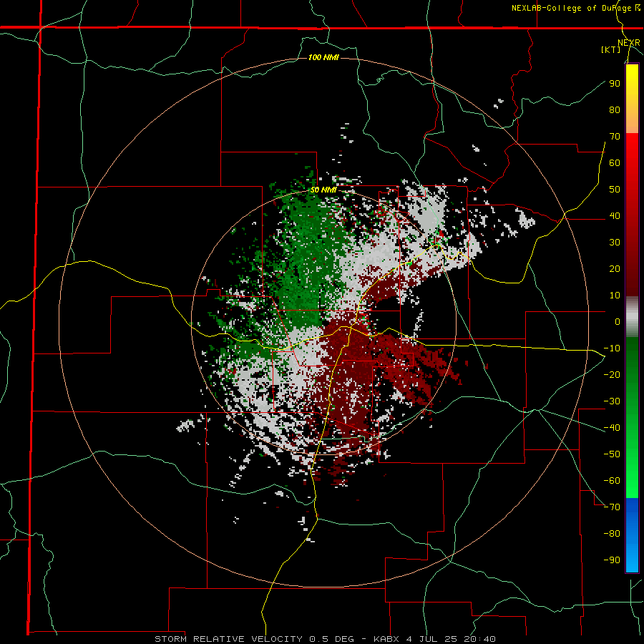Select the 100 NMI range ring label
Screen dimensions: 644x644
click(x=323, y=57)
